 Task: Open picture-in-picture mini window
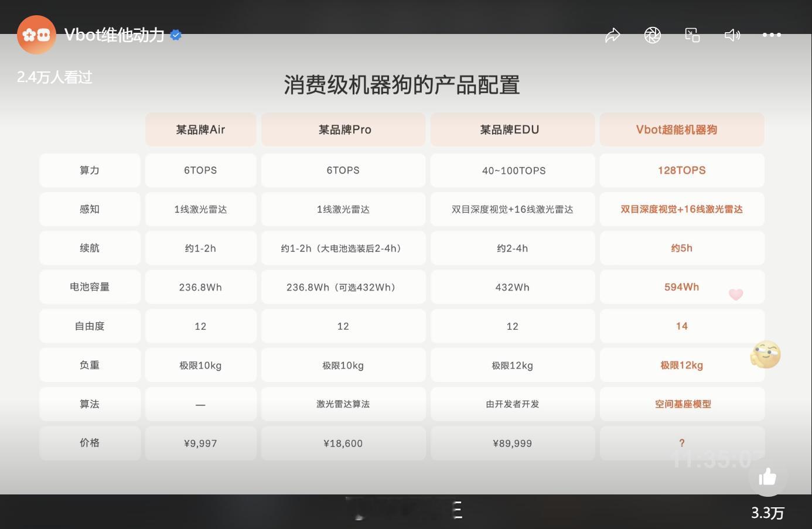coord(692,35)
